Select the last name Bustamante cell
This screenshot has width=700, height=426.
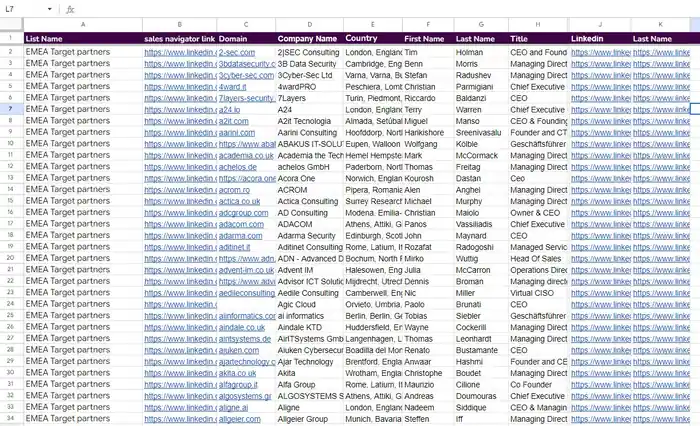pyautogui.click(x=481, y=351)
